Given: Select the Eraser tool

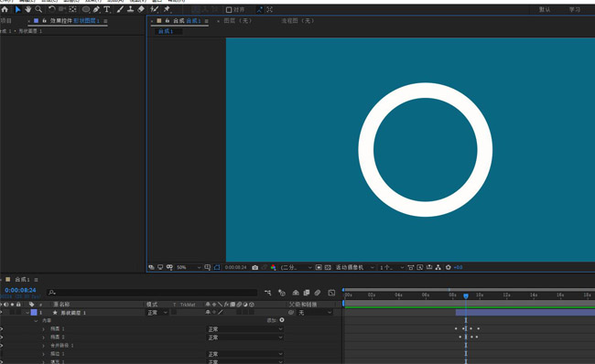Looking at the screenshot, I should tap(141, 9).
